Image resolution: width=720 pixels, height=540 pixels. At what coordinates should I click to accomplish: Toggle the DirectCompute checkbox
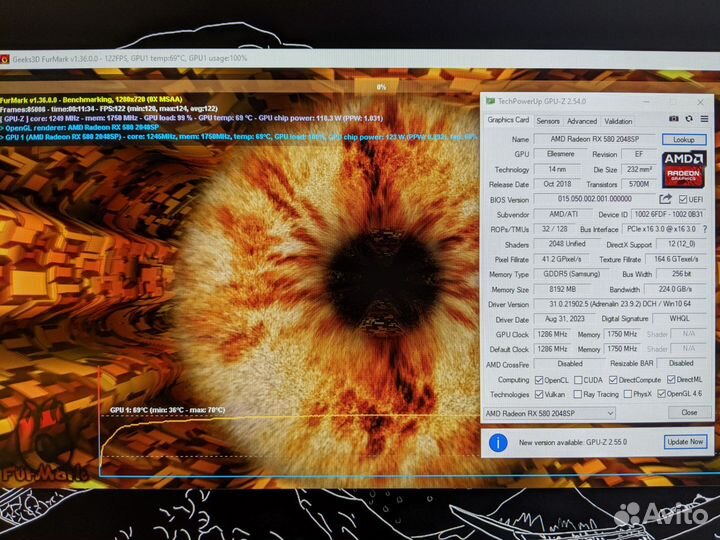click(x=613, y=380)
